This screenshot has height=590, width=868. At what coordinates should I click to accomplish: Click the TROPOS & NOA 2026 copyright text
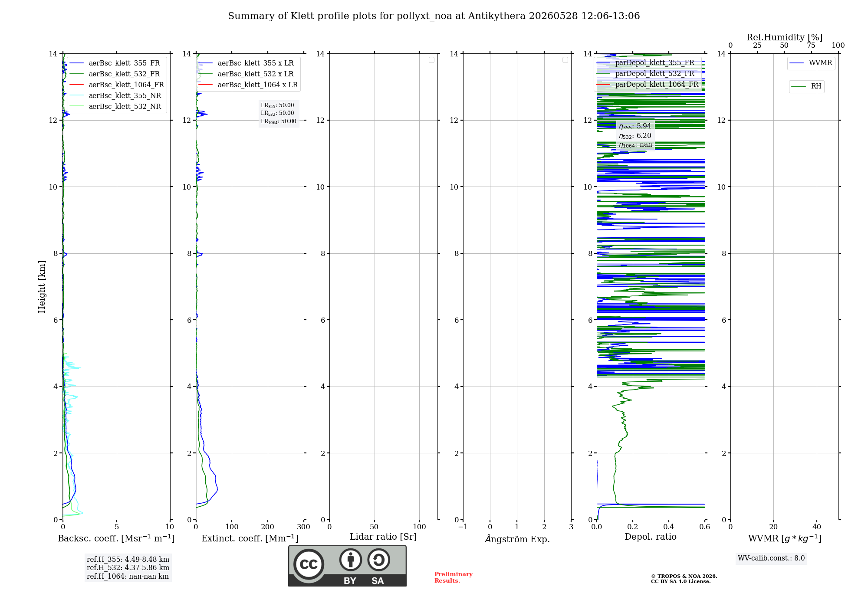[x=684, y=577]
